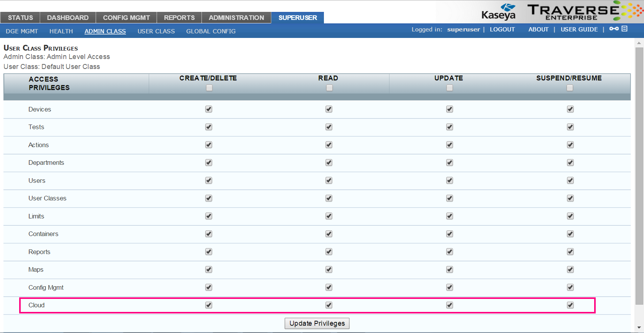Open the Administration tab

[x=236, y=18]
